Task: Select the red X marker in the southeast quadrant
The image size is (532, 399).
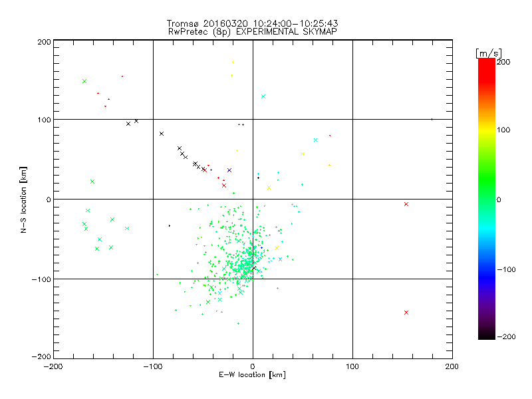Action: pyautogui.click(x=406, y=313)
